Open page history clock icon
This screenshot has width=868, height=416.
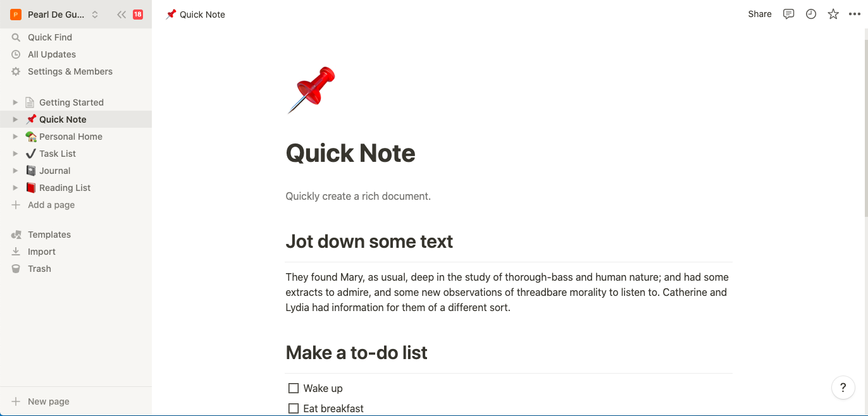(811, 14)
